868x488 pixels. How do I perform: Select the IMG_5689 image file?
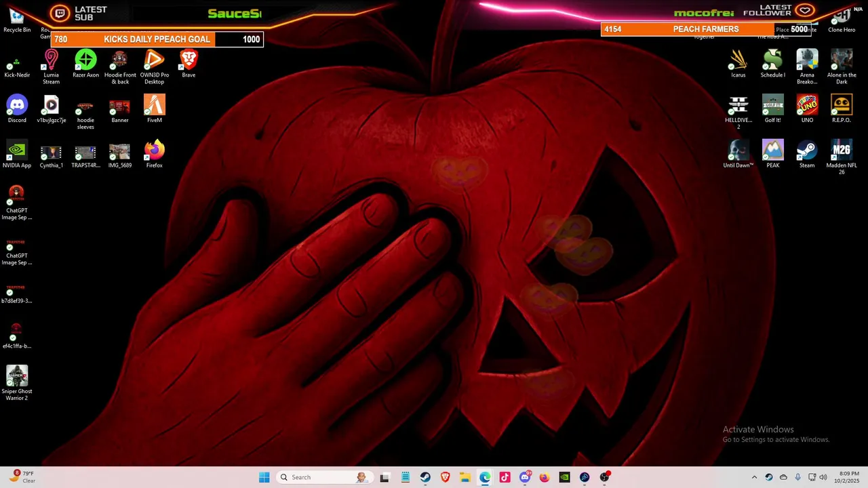click(120, 155)
